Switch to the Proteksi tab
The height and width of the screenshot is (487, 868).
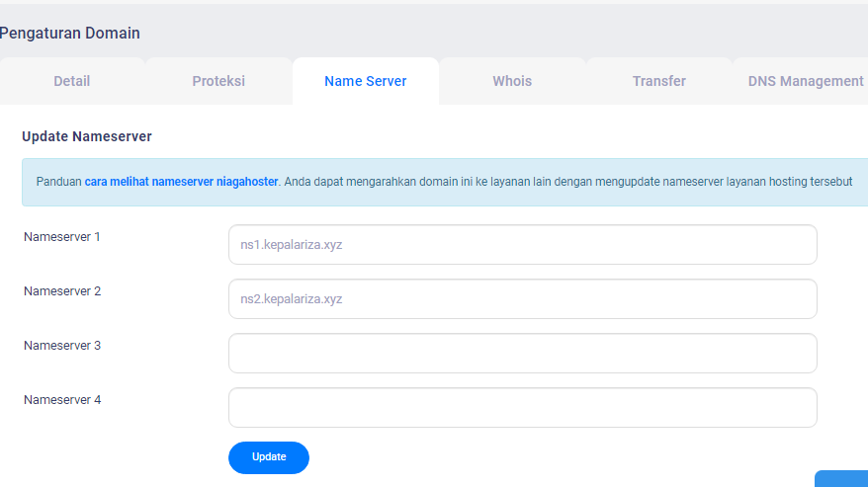[218, 81]
